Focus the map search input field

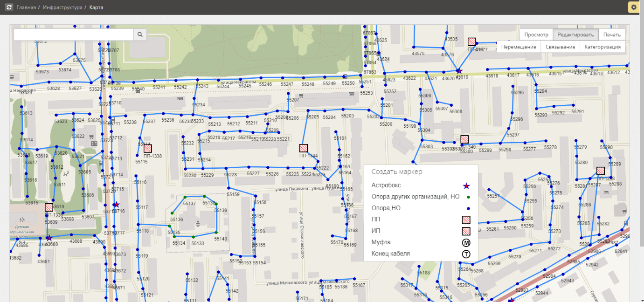74,34
